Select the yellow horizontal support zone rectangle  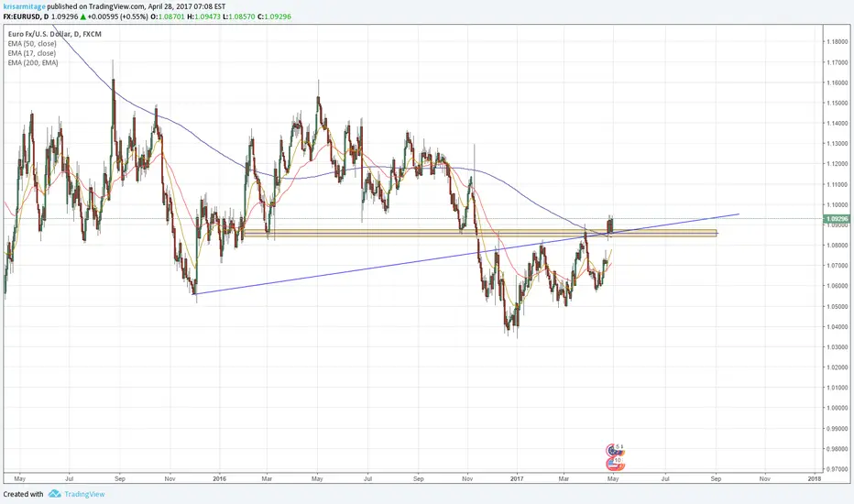coord(480,233)
